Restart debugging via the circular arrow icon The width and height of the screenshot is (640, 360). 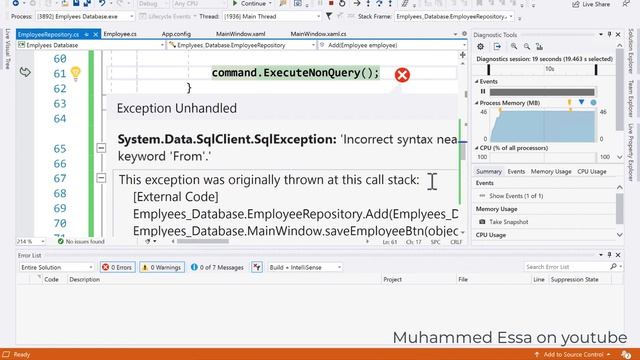[342, 4]
